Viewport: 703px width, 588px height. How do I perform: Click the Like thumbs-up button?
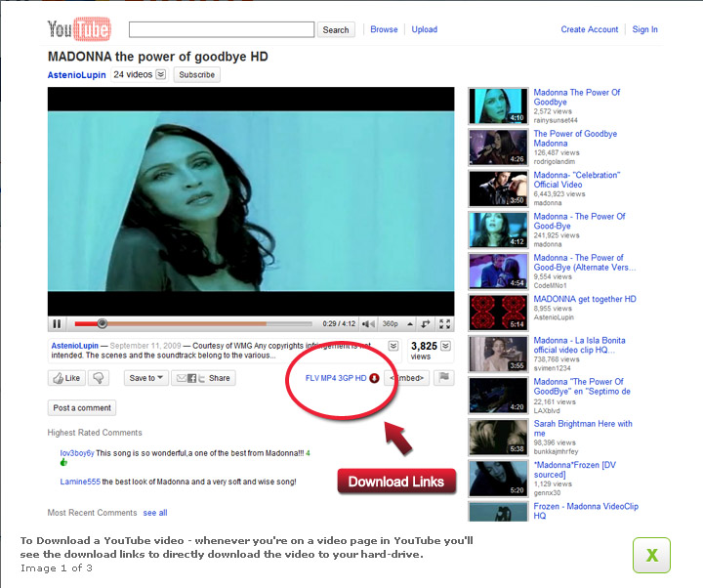(66, 378)
